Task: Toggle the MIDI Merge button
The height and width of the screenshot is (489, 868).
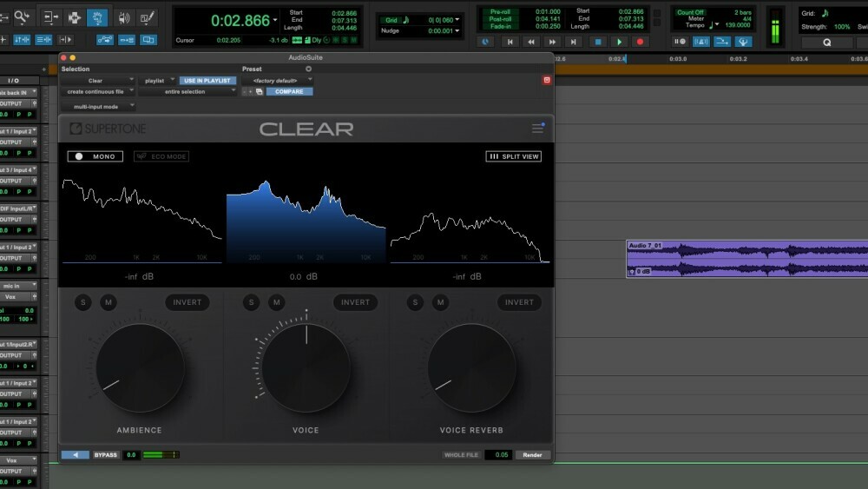Action: (x=722, y=42)
